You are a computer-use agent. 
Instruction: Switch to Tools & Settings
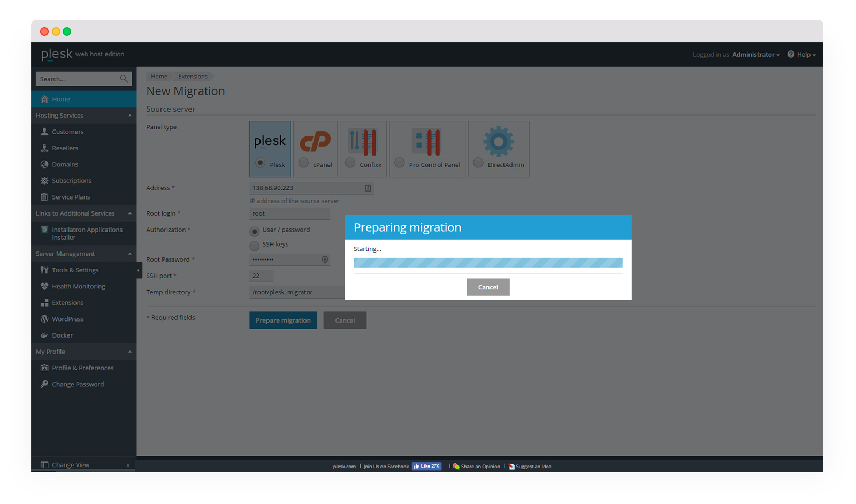click(x=74, y=270)
